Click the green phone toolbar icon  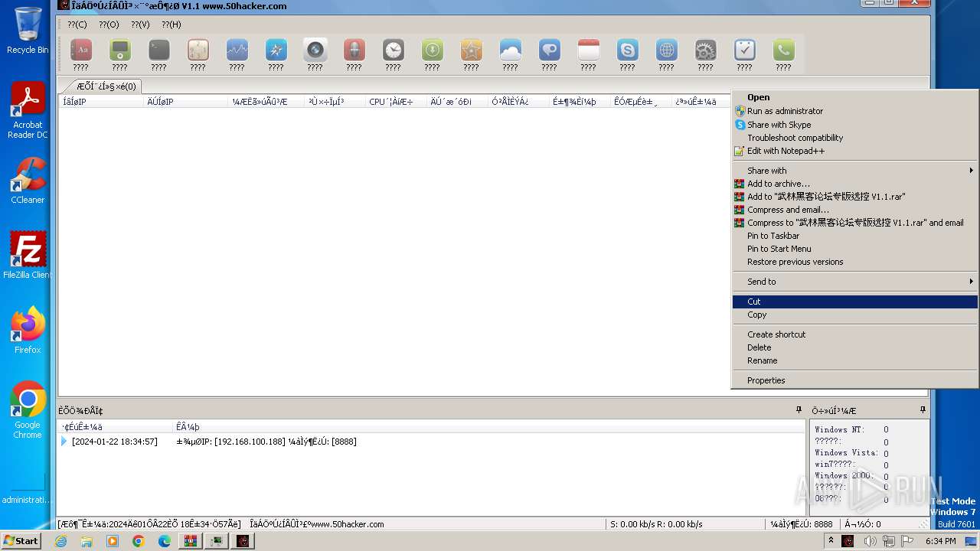pyautogui.click(x=783, y=51)
